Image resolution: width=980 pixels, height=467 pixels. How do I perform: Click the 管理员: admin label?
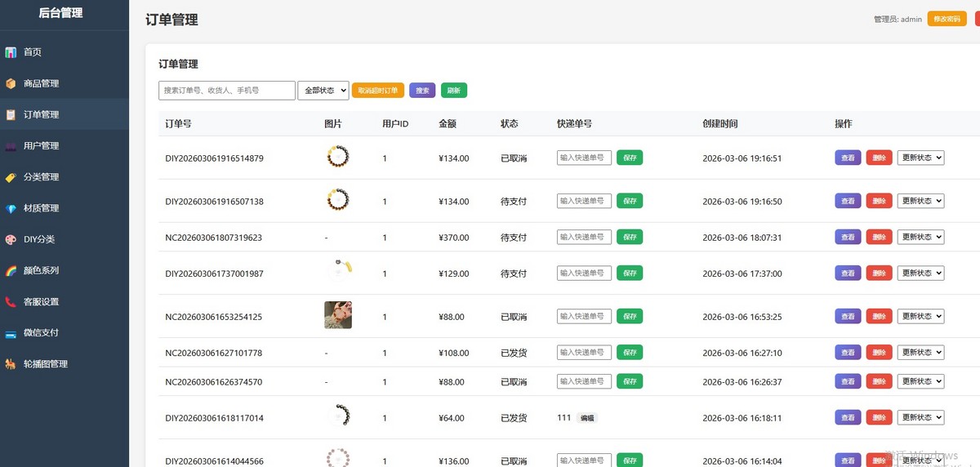(898, 20)
